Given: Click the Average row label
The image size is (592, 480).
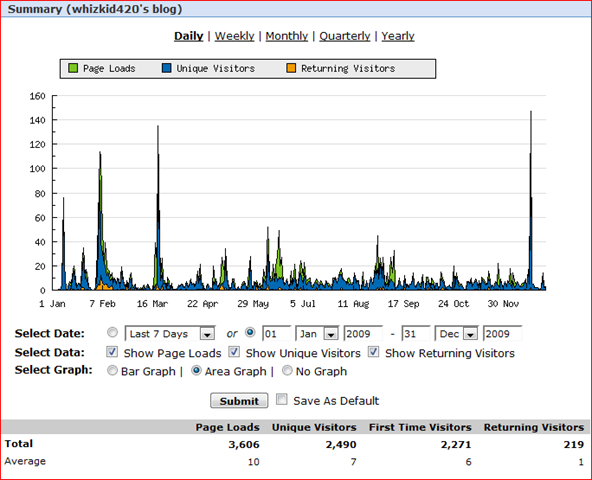Looking at the screenshot, I should (25, 461).
